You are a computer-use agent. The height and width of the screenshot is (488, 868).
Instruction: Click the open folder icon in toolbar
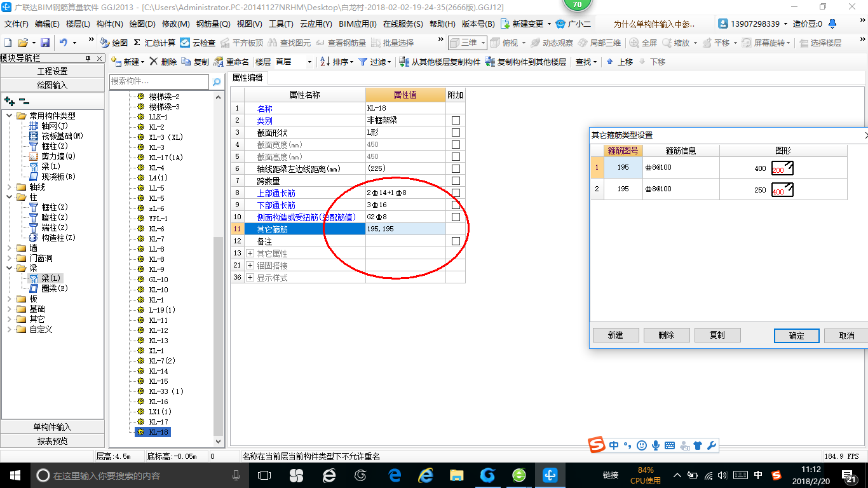pyautogui.click(x=22, y=43)
